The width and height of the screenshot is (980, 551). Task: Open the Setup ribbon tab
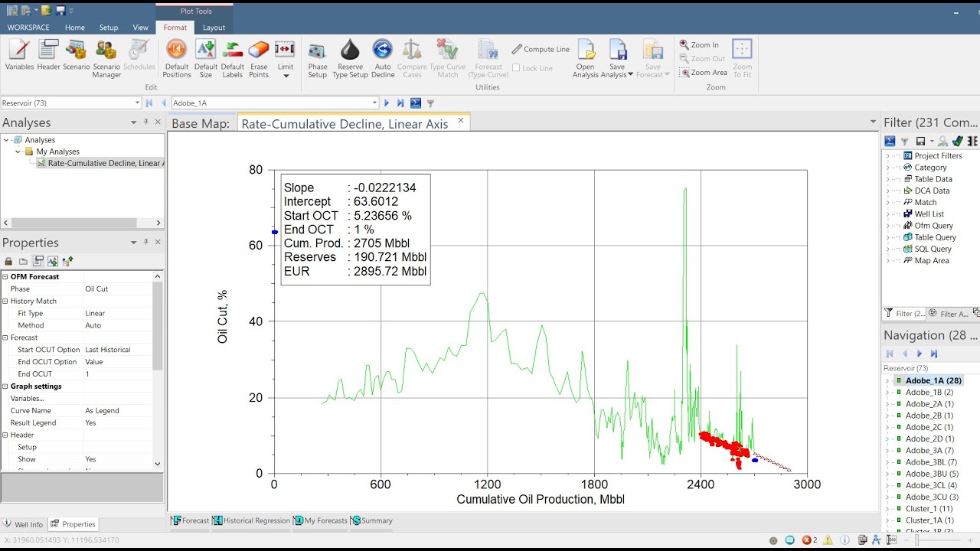[109, 28]
